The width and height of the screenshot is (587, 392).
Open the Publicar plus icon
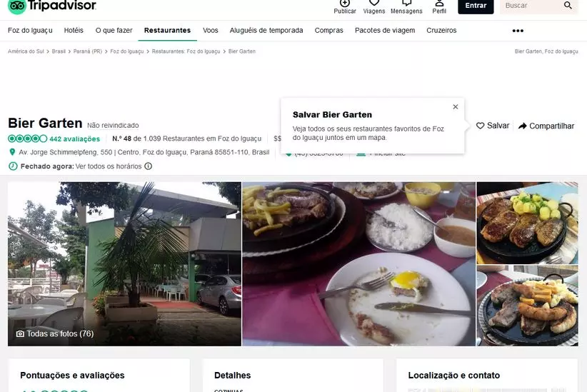point(345,4)
